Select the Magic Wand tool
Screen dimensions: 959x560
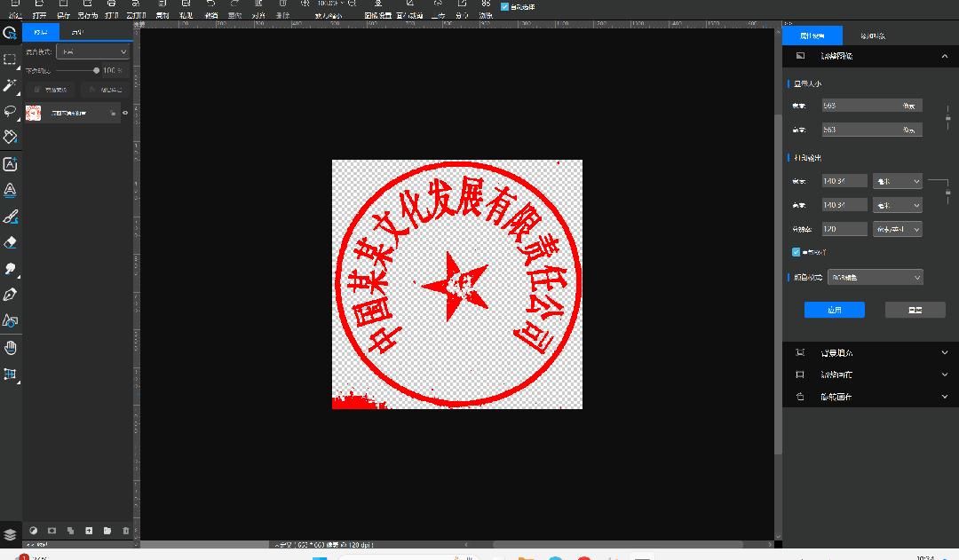(11, 85)
